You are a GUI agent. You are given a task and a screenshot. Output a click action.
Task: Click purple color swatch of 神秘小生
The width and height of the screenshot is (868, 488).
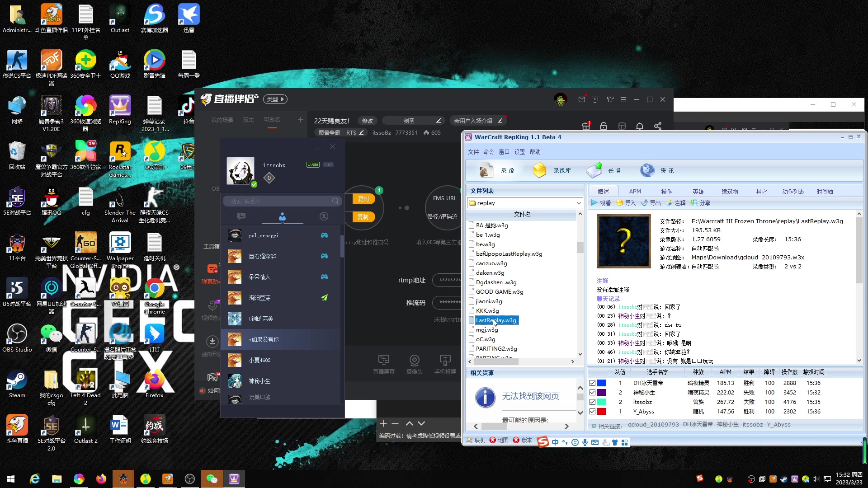tap(601, 393)
